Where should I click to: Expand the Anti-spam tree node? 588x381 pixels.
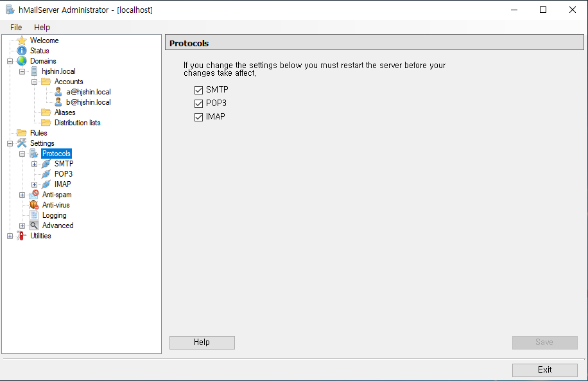point(22,195)
